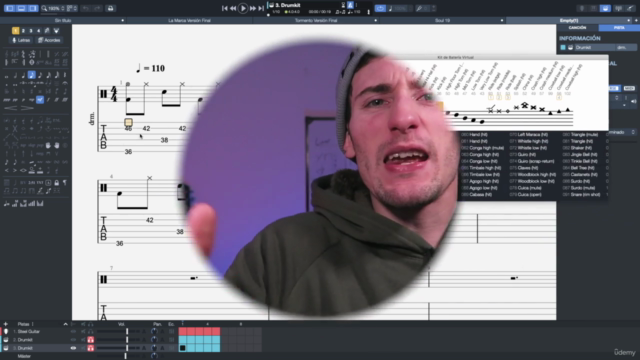Toggle design mode icon
The image size is (640, 360).
click(x=56, y=31)
